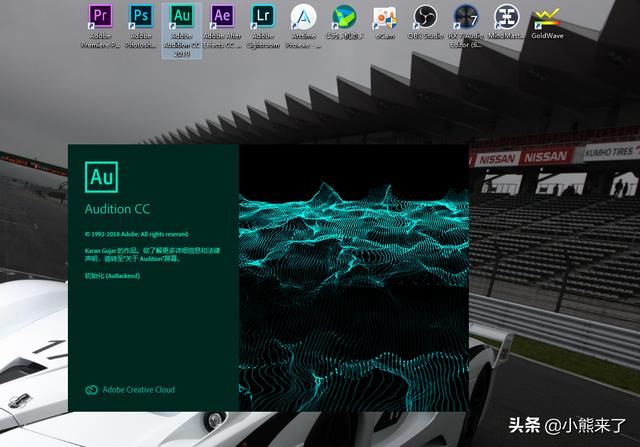This screenshot has height=447, width=640.
Task: Click the 'Adobe Creative Cloud' text on splash
Action: (x=139, y=390)
